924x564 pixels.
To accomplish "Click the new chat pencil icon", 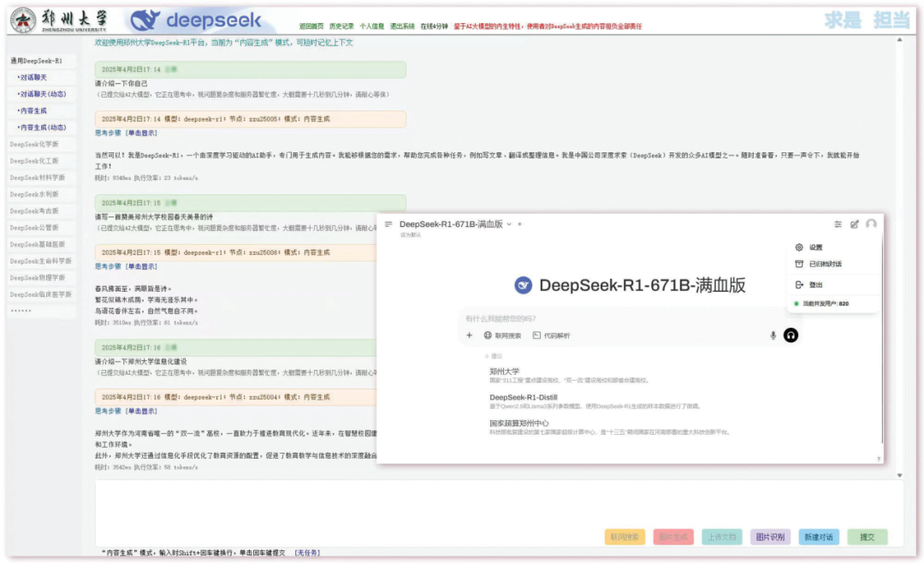I will pos(854,224).
